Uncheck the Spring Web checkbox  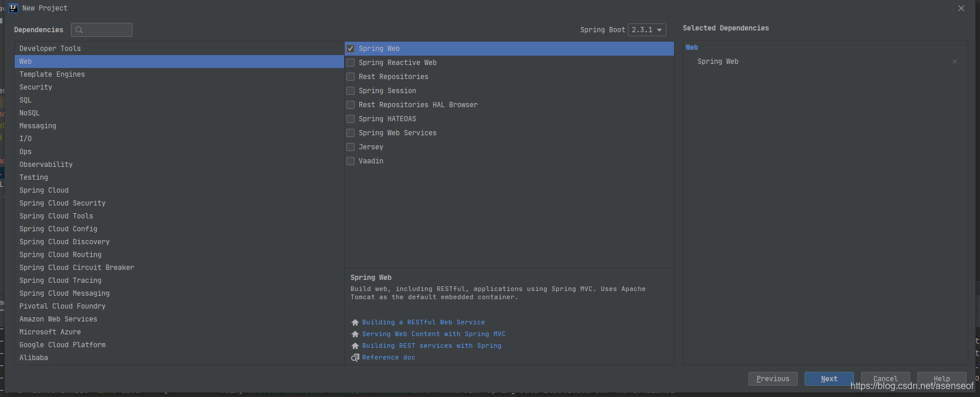tap(351, 49)
